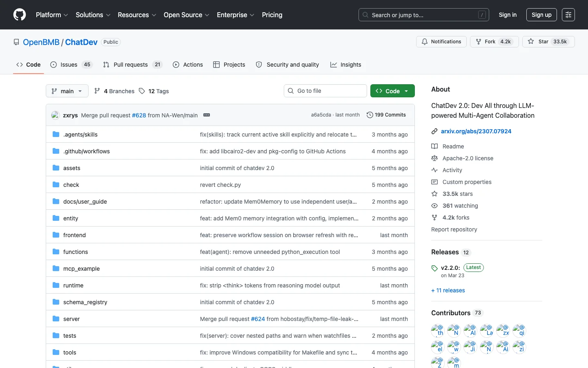588x368 pixels.
Task: Click the entity folder icon
Action: pos(56,218)
